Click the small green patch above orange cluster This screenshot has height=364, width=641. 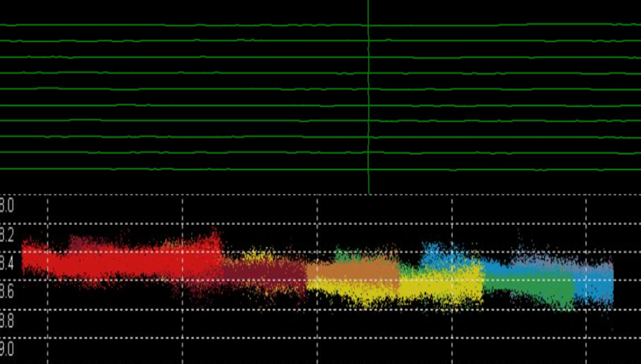click(344, 255)
